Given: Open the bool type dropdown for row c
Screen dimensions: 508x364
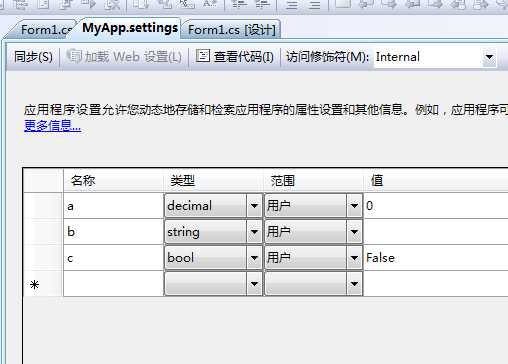Looking at the screenshot, I should [254, 258].
